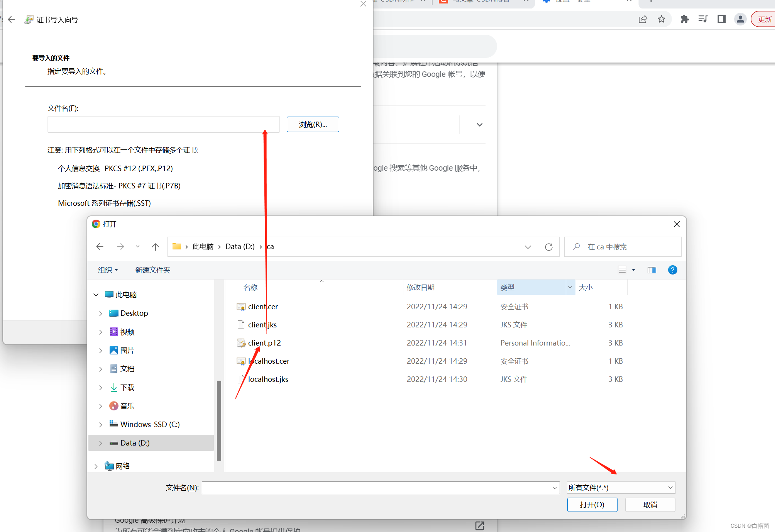Click the share page icon
This screenshot has height=532, width=775.
pos(643,19)
